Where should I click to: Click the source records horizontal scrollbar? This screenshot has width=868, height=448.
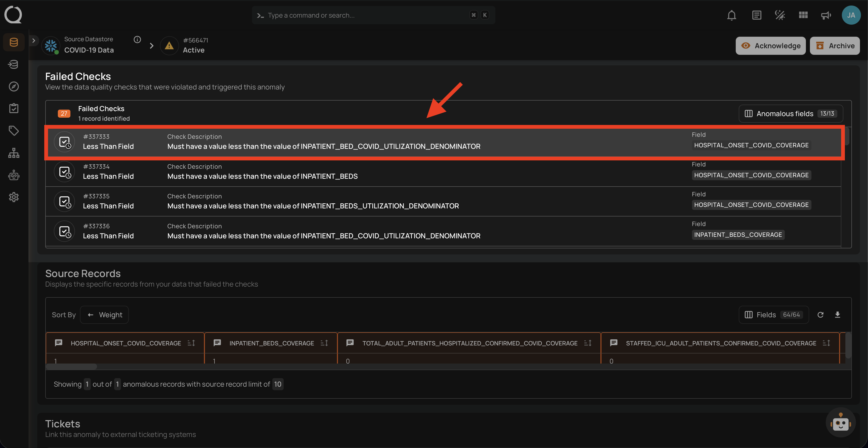point(71,366)
